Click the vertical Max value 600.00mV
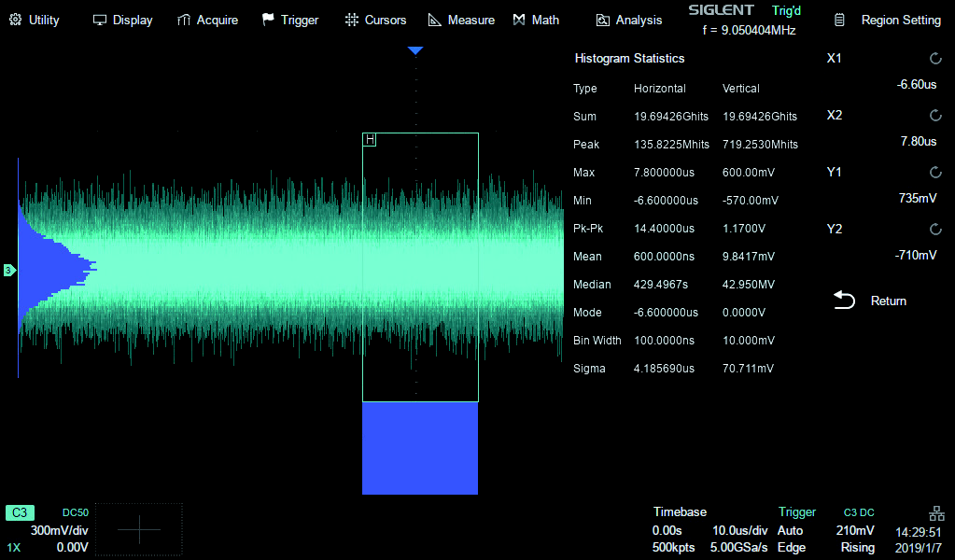Viewport: 955px width, 560px height. point(749,173)
